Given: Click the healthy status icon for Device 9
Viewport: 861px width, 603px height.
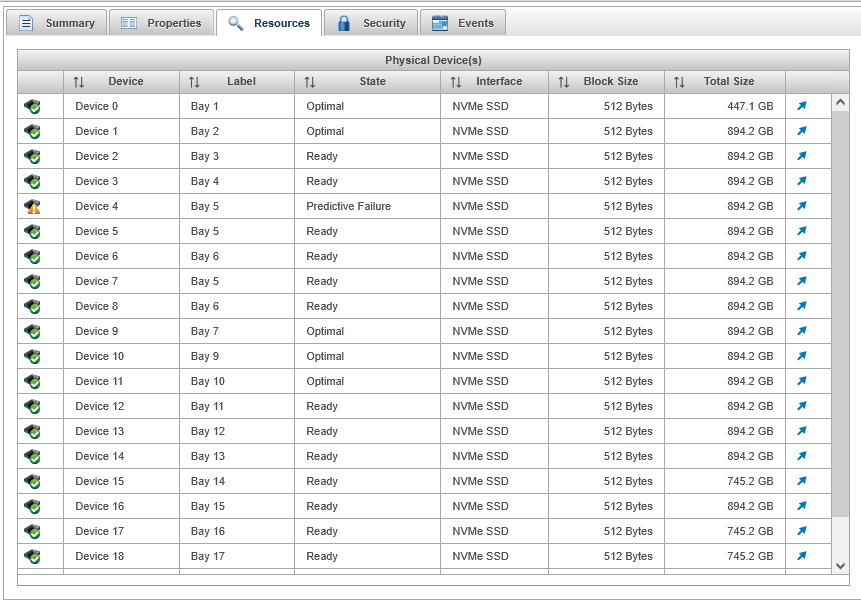Looking at the screenshot, I should 33,332.
